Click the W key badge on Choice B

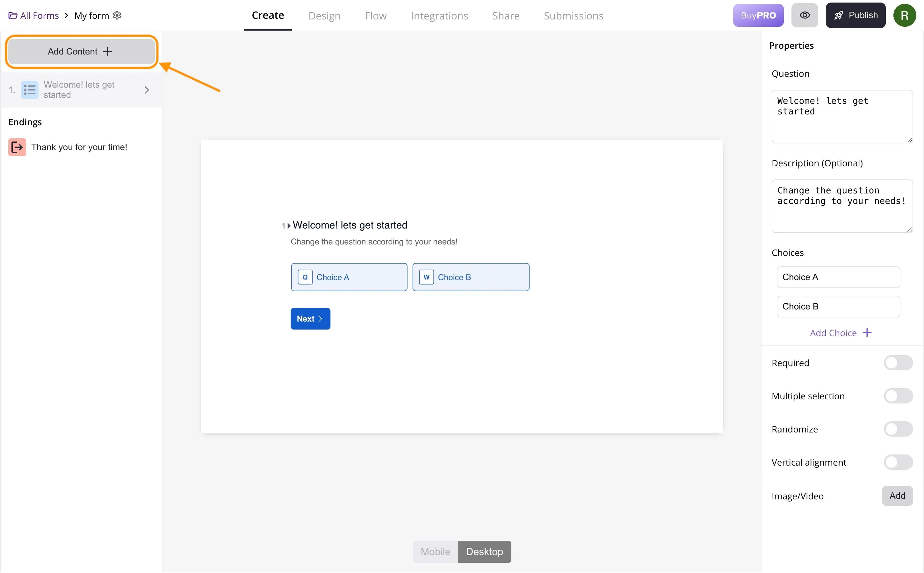(426, 277)
